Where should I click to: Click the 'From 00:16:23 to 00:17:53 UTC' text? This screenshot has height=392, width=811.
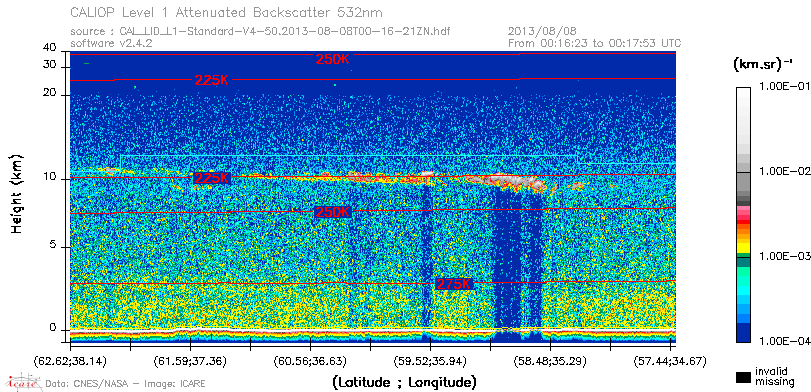(595, 43)
